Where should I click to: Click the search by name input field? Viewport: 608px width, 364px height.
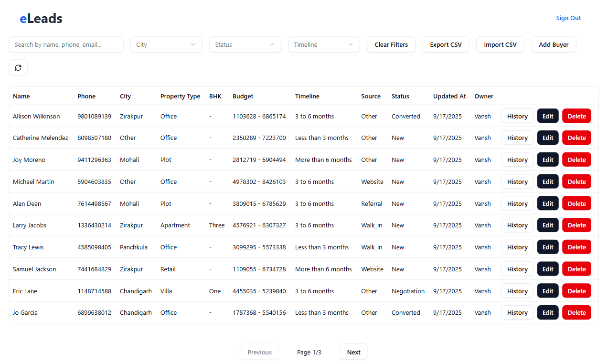pyautogui.click(x=66, y=44)
